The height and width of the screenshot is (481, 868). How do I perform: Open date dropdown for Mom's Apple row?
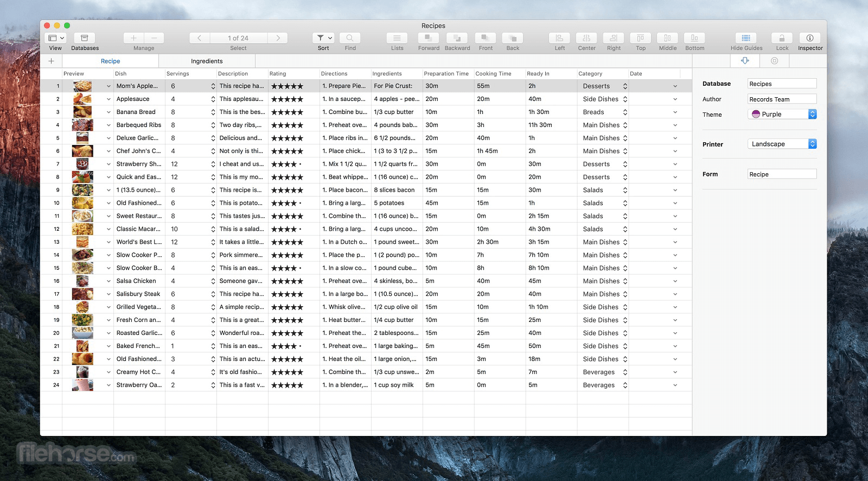[675, 86]
